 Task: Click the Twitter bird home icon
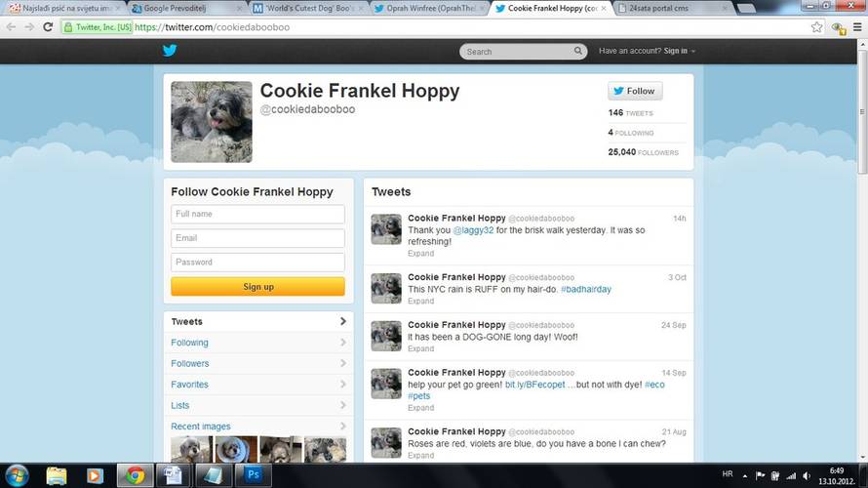170,51
